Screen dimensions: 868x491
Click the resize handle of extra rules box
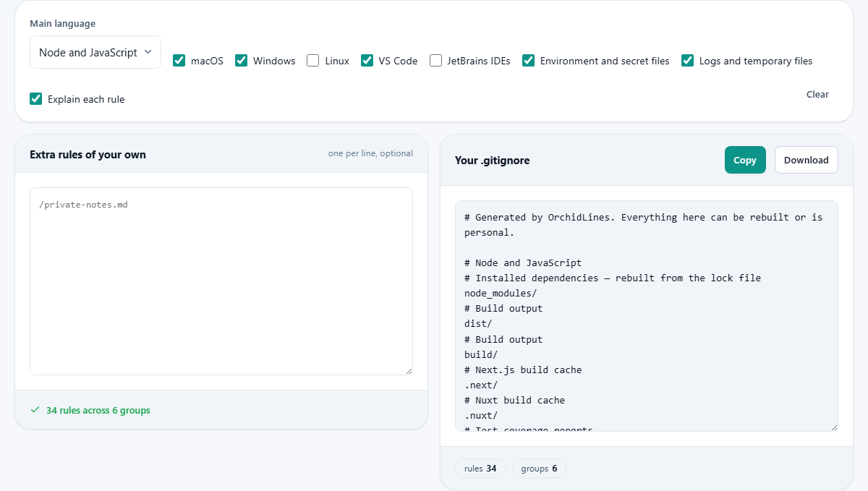408,370
